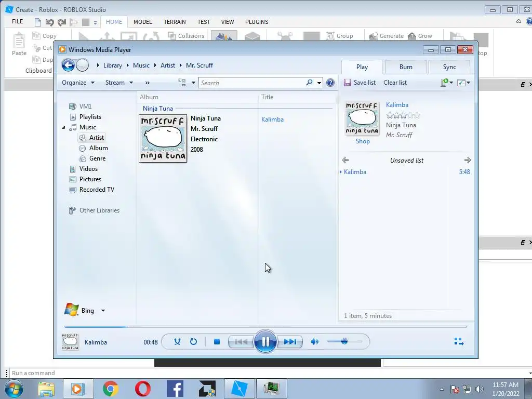Open the Bing online store dropdown
Screen dimensions: 532x399
coord(103,311)
